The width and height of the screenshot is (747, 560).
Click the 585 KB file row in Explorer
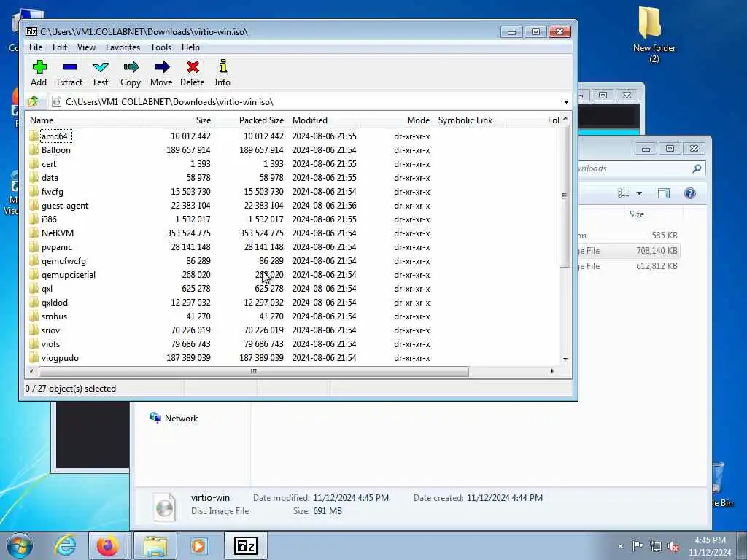[629, 236]
